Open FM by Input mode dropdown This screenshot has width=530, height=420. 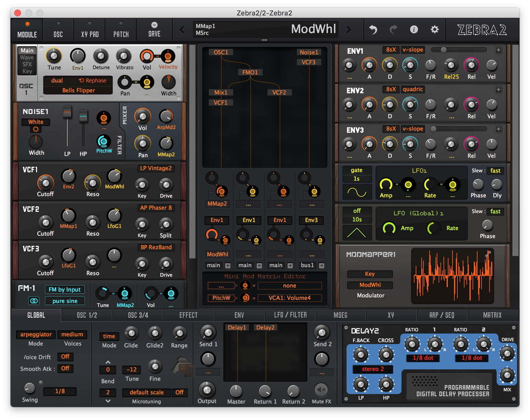65,290
